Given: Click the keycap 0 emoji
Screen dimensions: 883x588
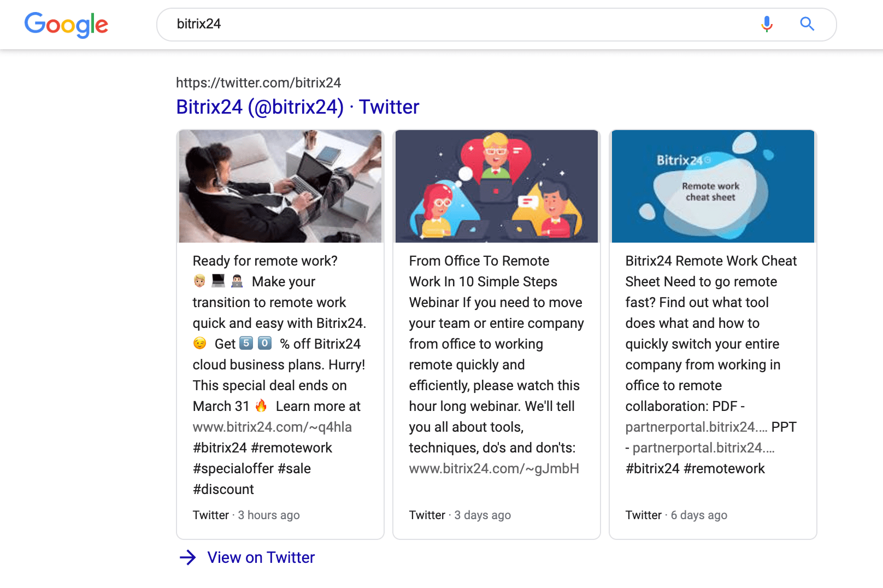Looking at the screenshot, I should tap(265, 343).
